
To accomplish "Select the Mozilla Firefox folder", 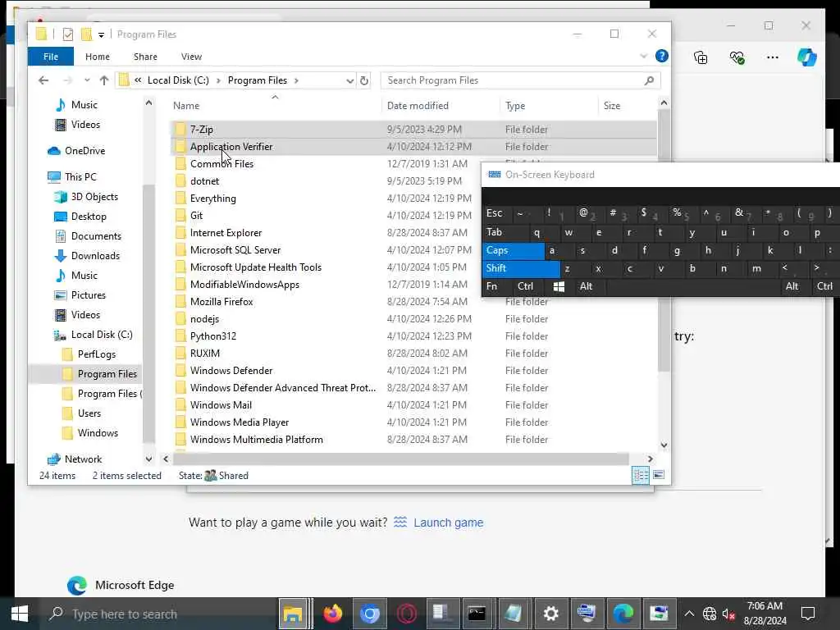I will (x=221, y=302).
